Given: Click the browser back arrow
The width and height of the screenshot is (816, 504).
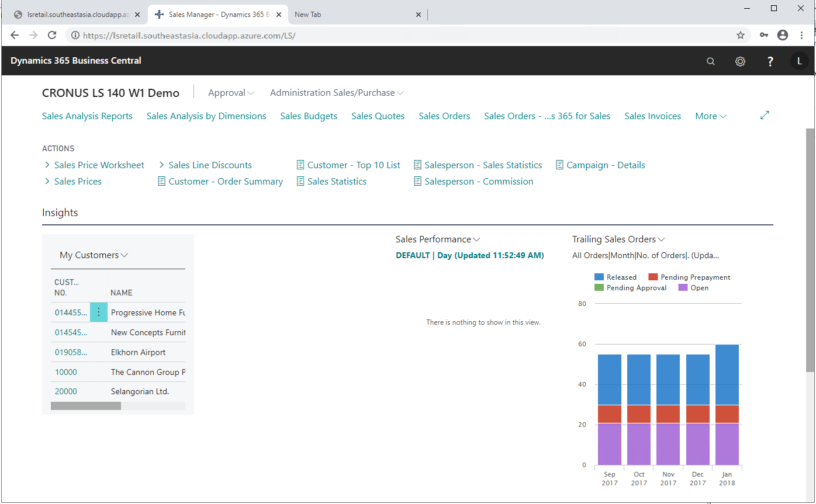Looking at the screenshot, I should pyautogui.click(x=15, y=35).
